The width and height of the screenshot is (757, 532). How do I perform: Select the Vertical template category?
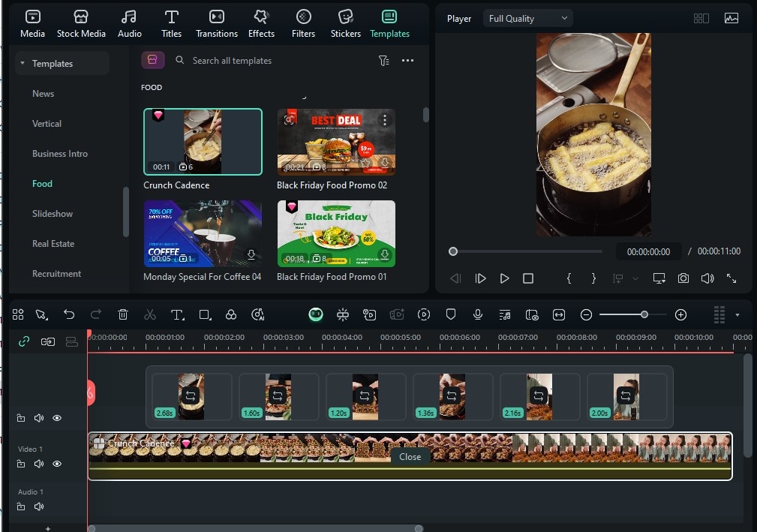click(x=47, y=124)
